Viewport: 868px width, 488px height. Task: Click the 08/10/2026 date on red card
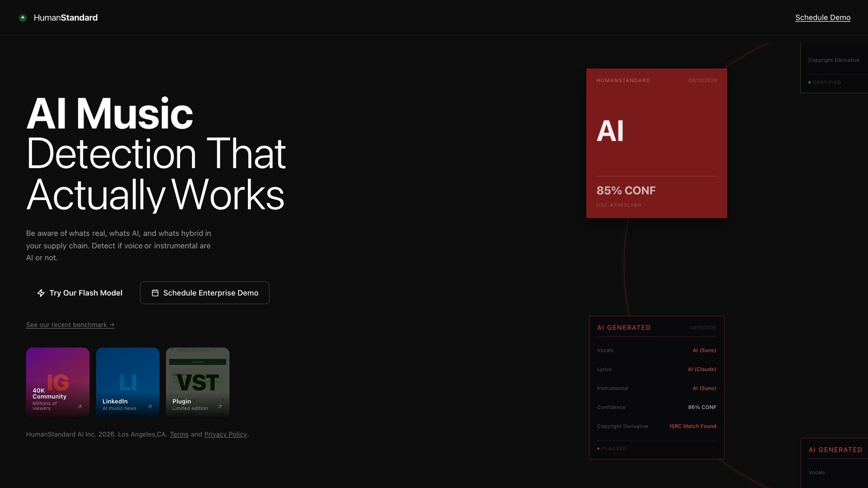click(703, 80)
